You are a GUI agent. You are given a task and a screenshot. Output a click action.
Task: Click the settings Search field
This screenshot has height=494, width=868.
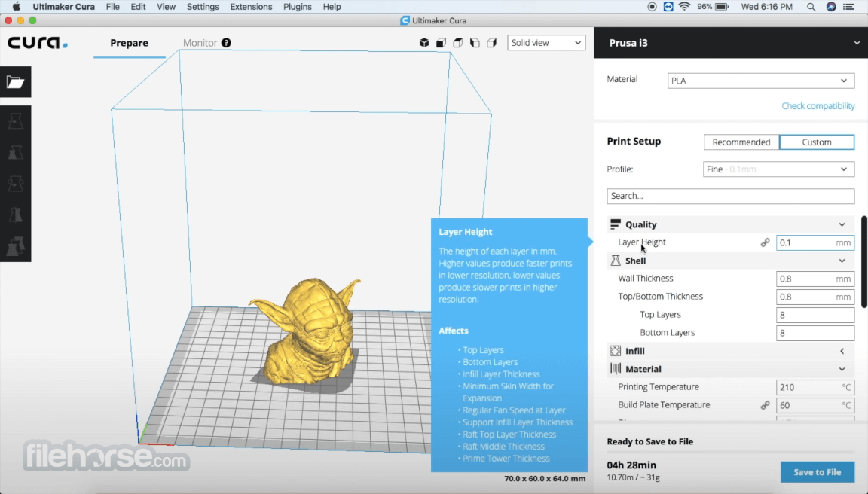730,196
